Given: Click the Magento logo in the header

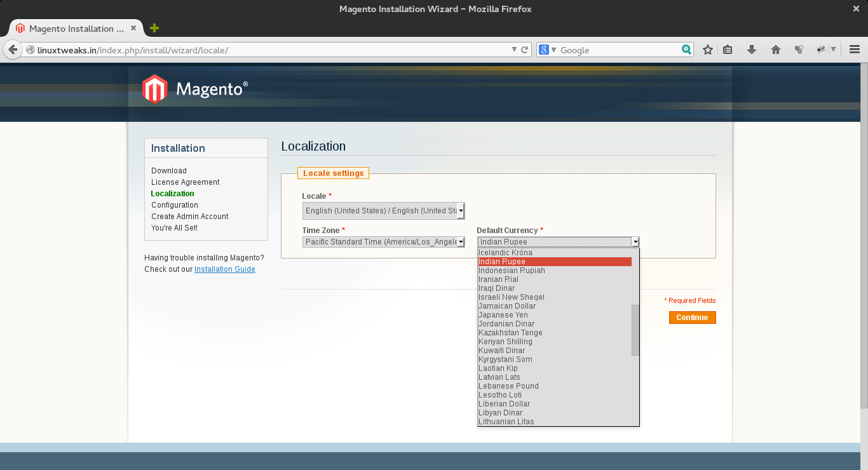Looking at the screenshot, I should click(x=195, y=89).
